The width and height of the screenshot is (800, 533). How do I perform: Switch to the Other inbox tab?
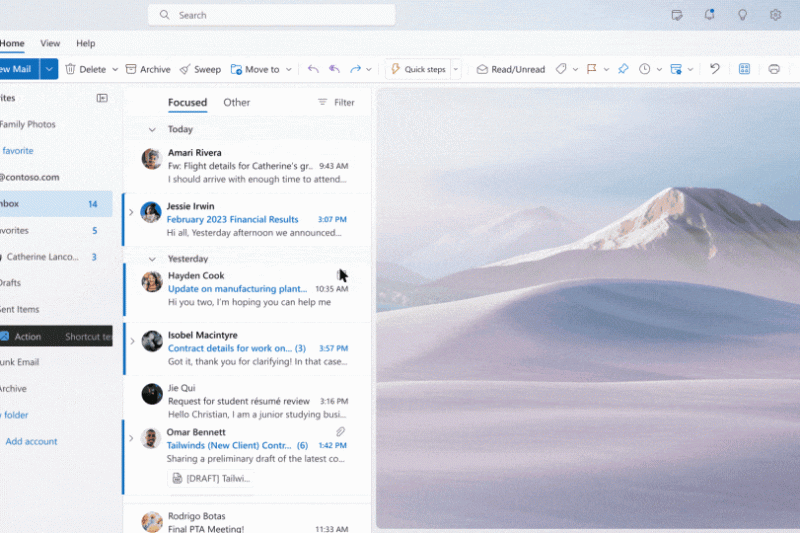237,102
